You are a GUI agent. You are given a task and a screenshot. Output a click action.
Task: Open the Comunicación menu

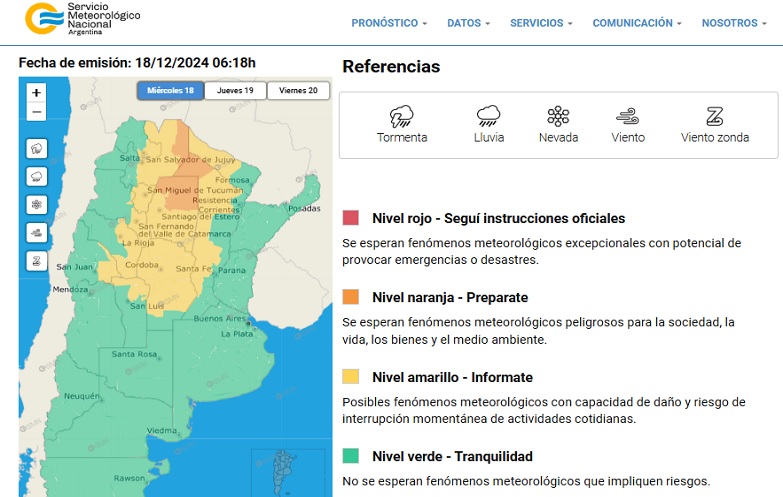tap(637, 23)
